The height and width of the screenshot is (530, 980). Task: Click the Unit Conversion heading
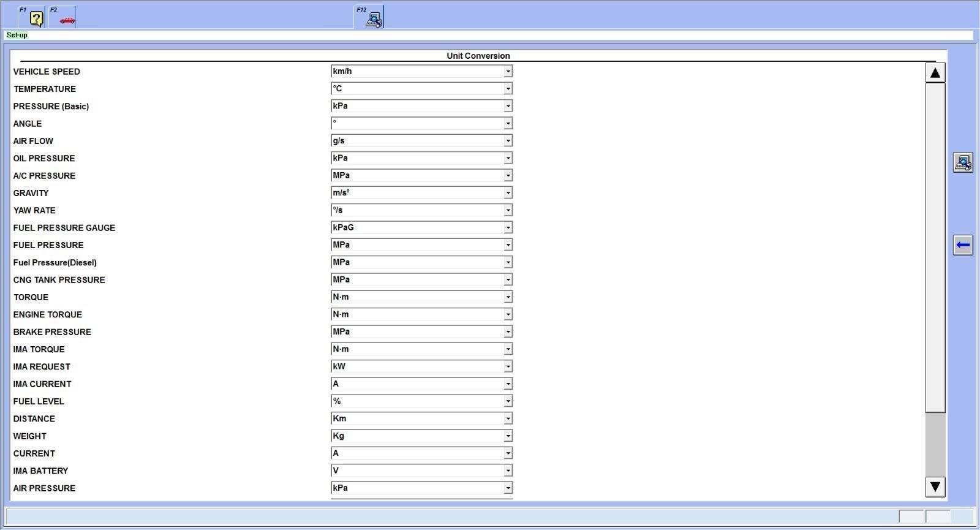478,56
